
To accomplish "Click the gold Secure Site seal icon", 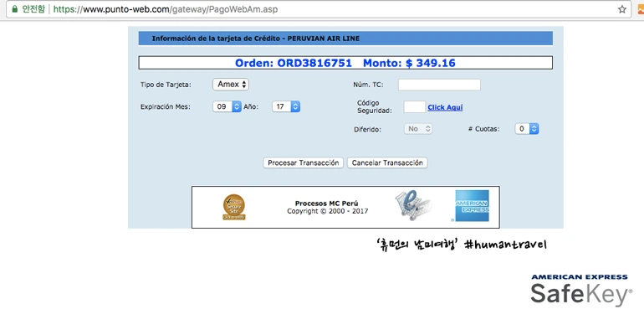I will (x=234, y=207).
